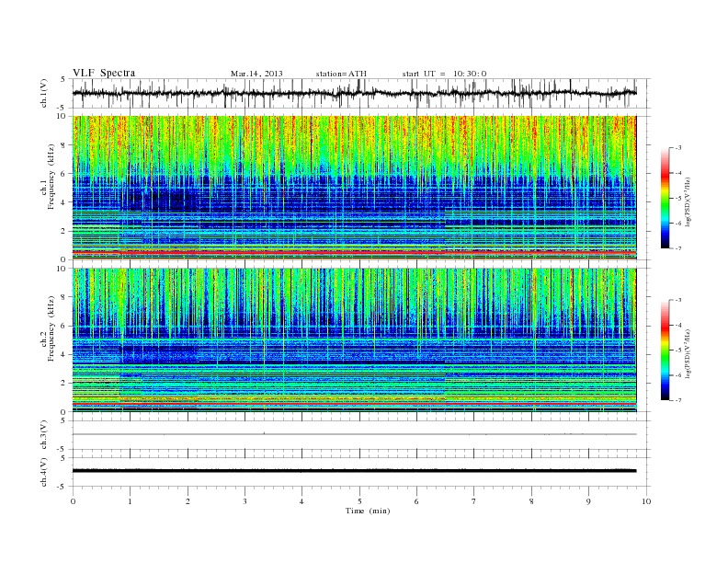Viewport: 728px width, 563px height.
Task: Click the '10' tick ending the time axis
Action: (x=646, y=501)
